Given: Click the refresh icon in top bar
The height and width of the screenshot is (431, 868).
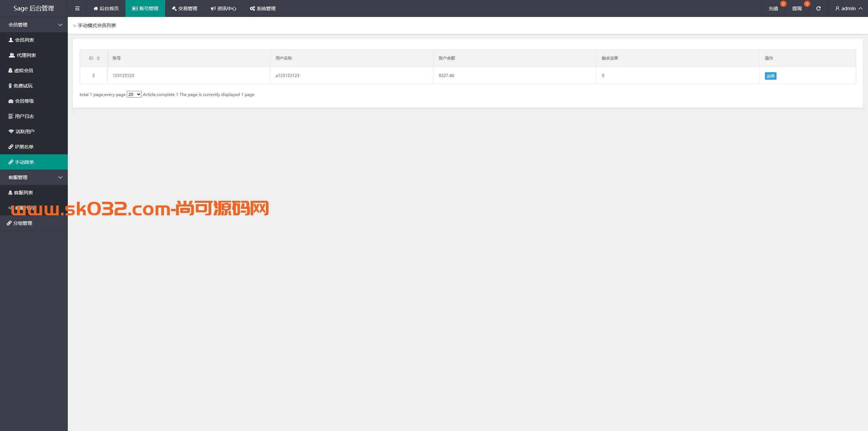Looking at the screenshot, I should [x=818, y=8].
